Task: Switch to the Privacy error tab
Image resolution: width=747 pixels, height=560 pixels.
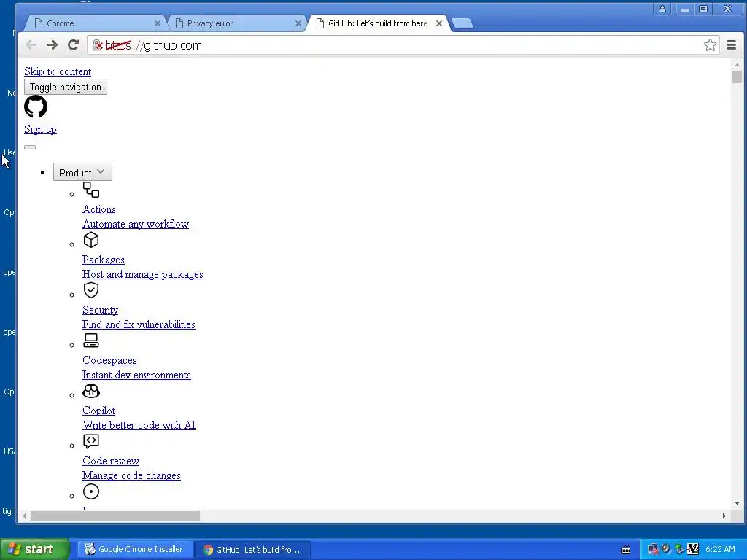Action: click(x=236, y=23)
